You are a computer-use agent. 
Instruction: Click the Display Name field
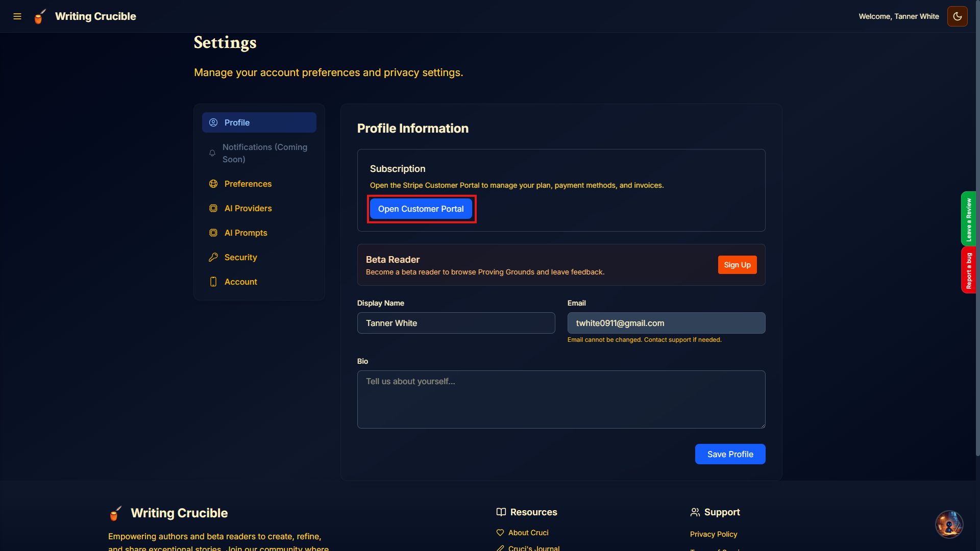[456, 323]
